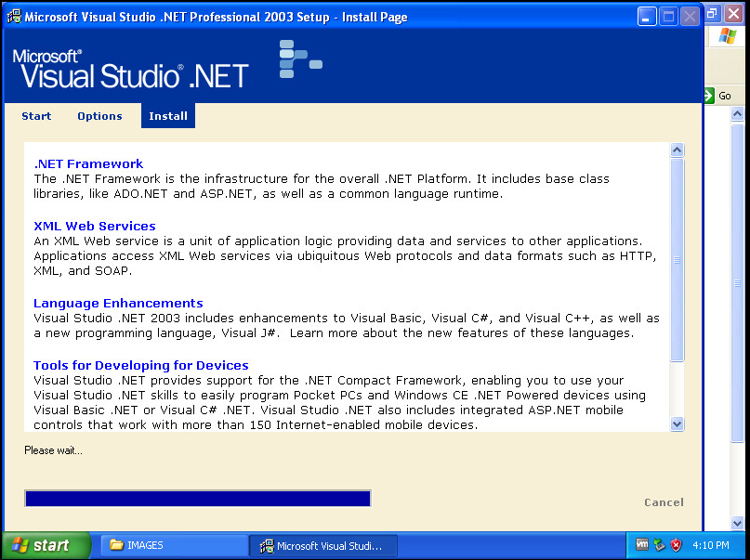Click the red security shield tray icon

pos(676,545)
